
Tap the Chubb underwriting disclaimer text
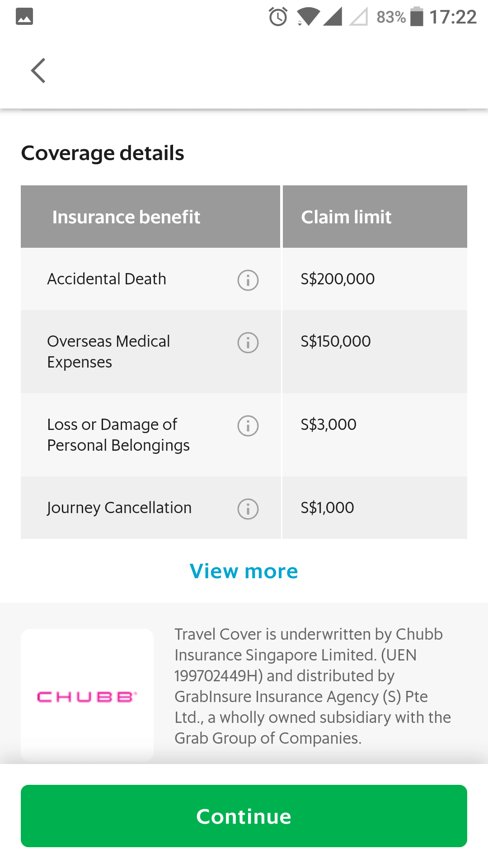pyautogui.click(x=312, y=686)
